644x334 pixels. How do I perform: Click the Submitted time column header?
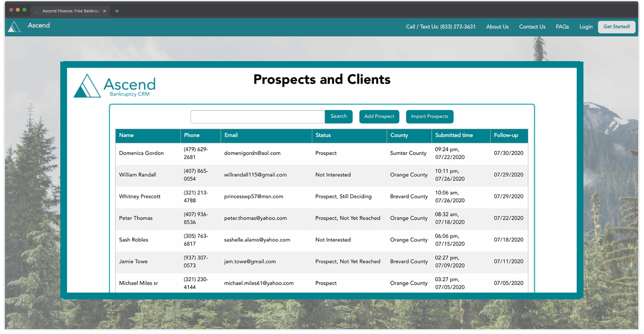pyautogui.click(x=454, y=135)
